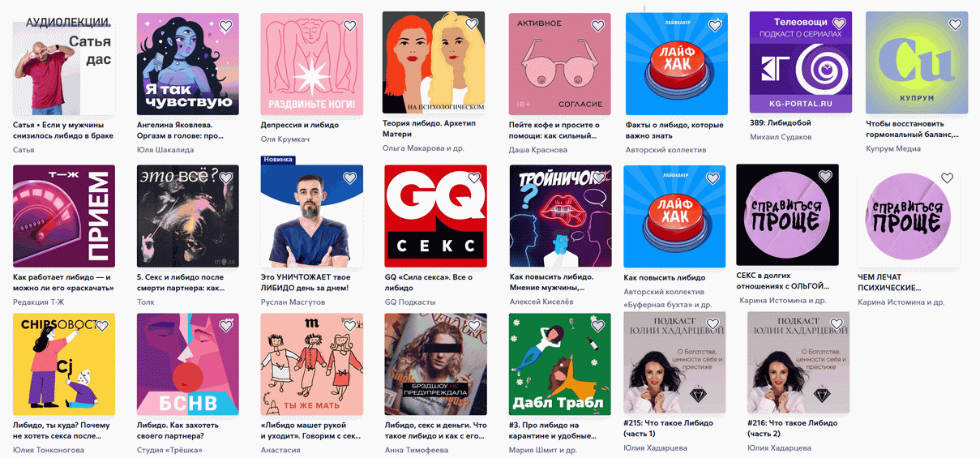980x458 pixels.
Task: Add Купрум cover to favorites with heart
Action: pos(956,24)
